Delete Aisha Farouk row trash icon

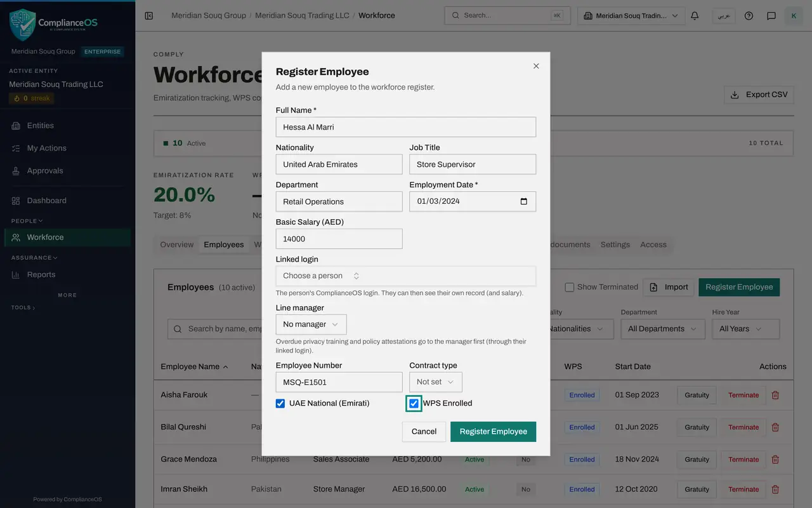[x=775, y=395]
